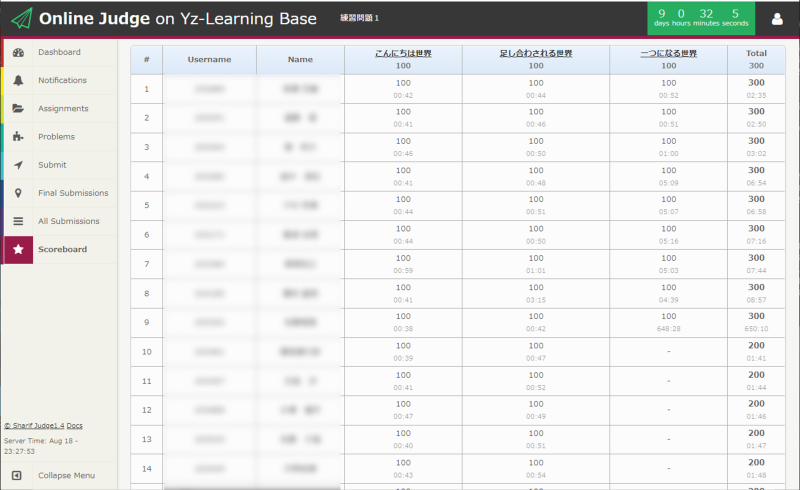The width and height of the screenshot is (800, 490).
Task: Open the user profile menu icon
Action: click(x=777, y=18)
